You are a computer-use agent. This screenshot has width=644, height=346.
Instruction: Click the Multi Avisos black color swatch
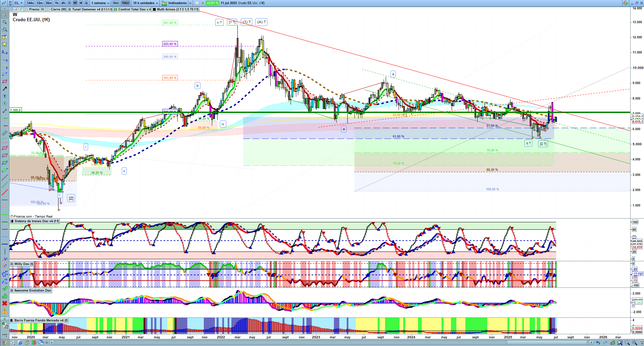tap(154, 9)
